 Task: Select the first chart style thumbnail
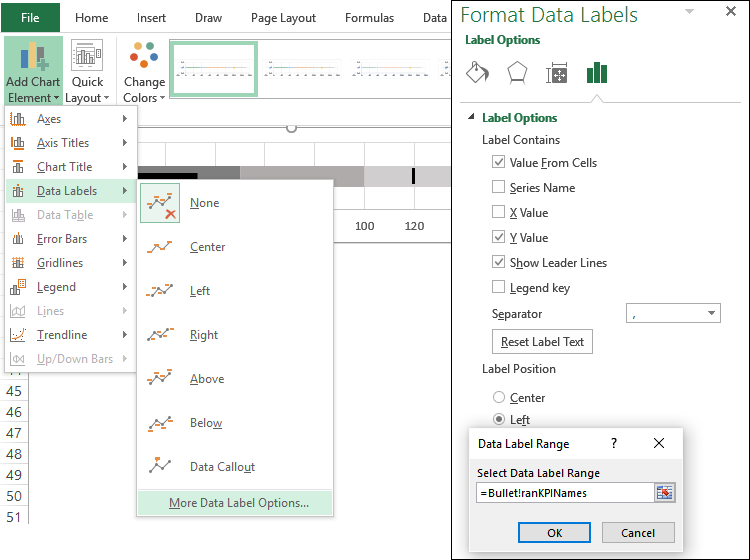coord(214,69)
